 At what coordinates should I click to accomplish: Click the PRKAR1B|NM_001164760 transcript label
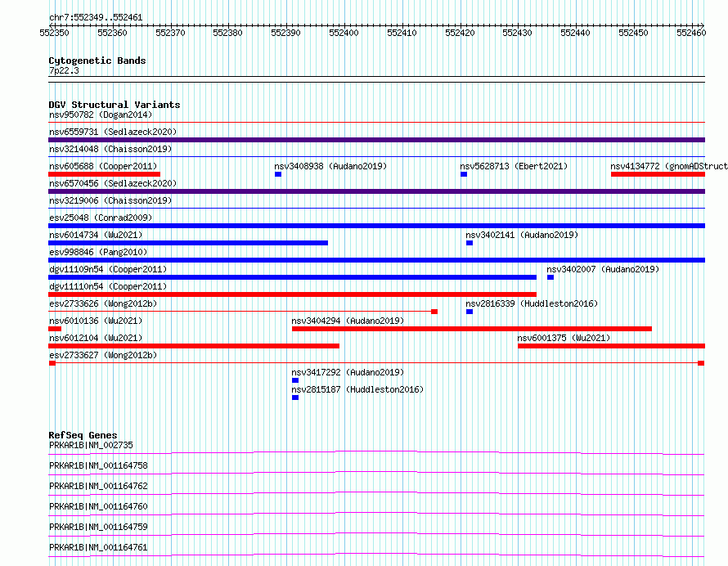[98, 506]
